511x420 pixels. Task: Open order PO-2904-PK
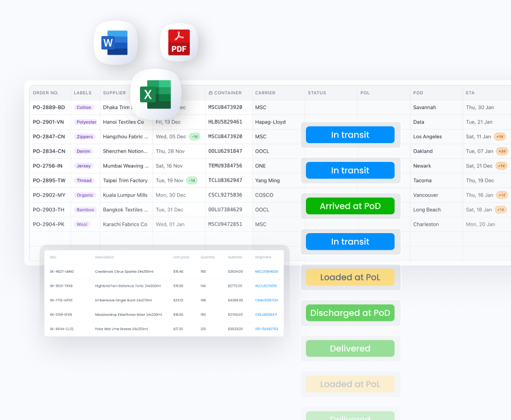[x=49, y=225]
